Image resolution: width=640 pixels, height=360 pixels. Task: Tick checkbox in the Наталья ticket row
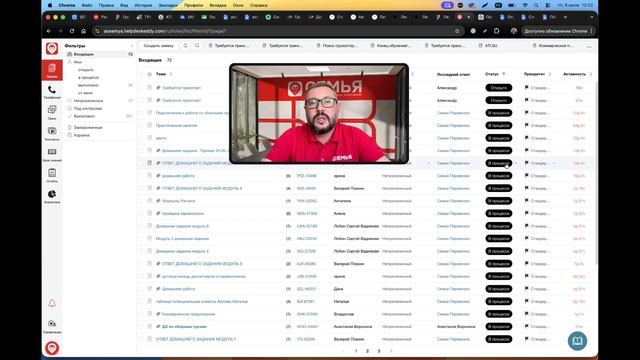pyautogui.click(x=141, y=301)
